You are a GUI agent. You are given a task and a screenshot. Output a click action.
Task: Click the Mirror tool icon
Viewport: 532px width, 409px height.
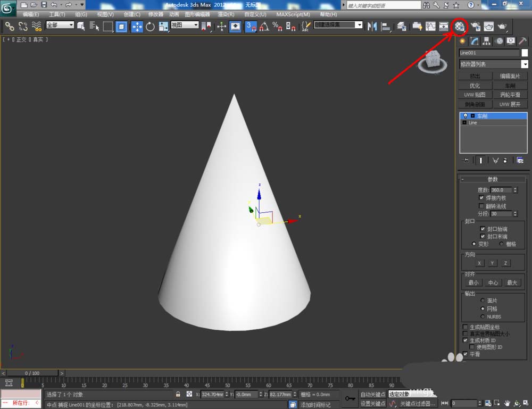point(372,26)
